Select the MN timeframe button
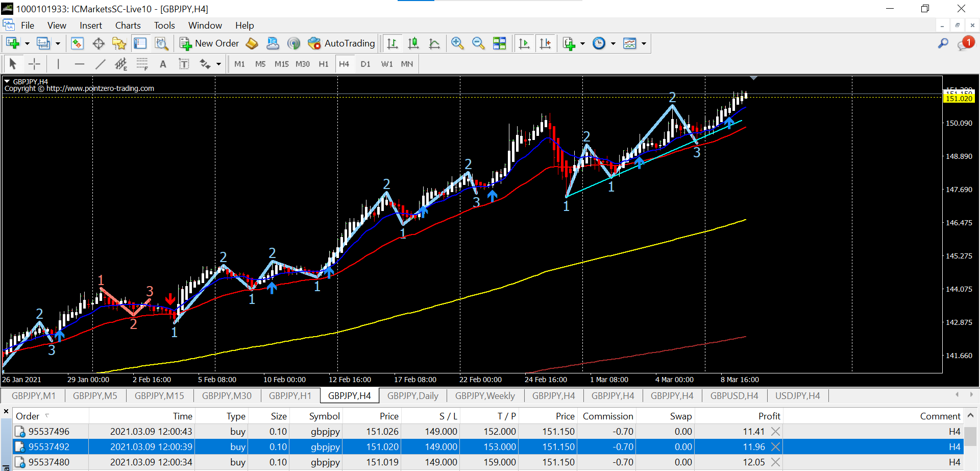980x471 pixels. pyautogui.click(x=407, y=64)
